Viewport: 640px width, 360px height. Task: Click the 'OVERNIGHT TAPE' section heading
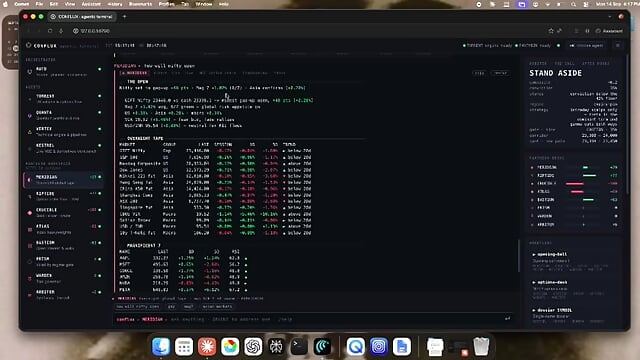(x=145, y=138)
